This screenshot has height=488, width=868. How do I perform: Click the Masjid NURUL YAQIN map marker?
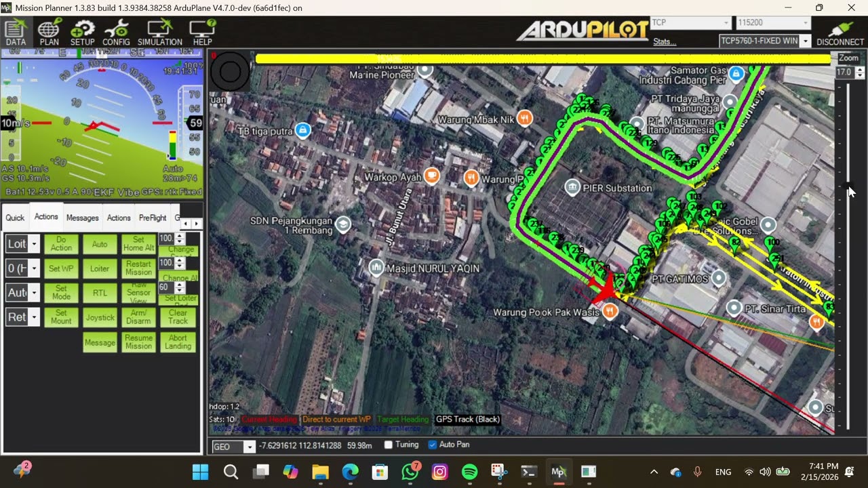click(x=376, y=268)
